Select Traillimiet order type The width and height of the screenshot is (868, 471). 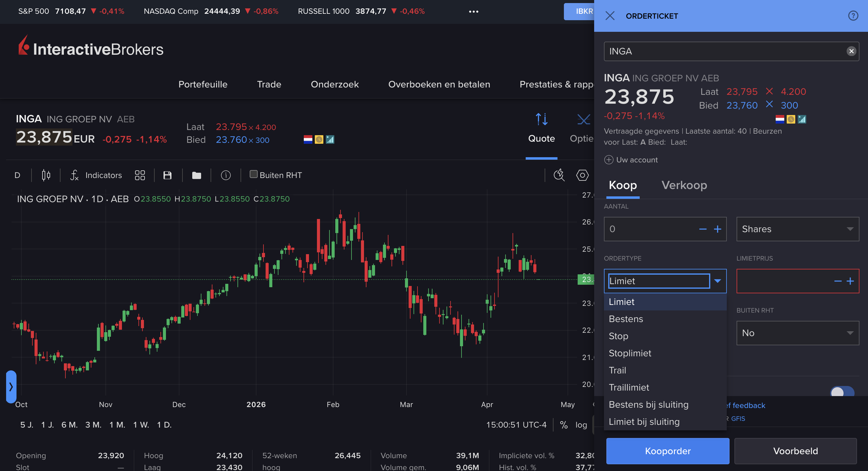coord(665,388)
